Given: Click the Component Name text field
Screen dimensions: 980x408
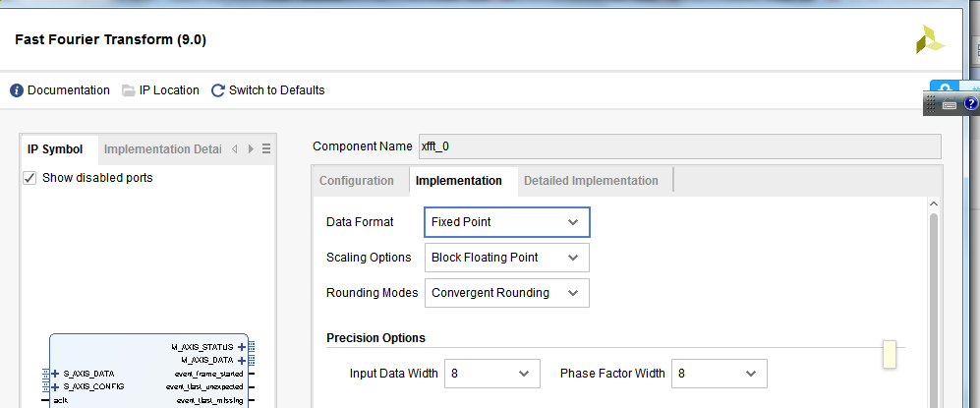Looking at the screenshot, I should pyautogui.click(x=678, y=146).
